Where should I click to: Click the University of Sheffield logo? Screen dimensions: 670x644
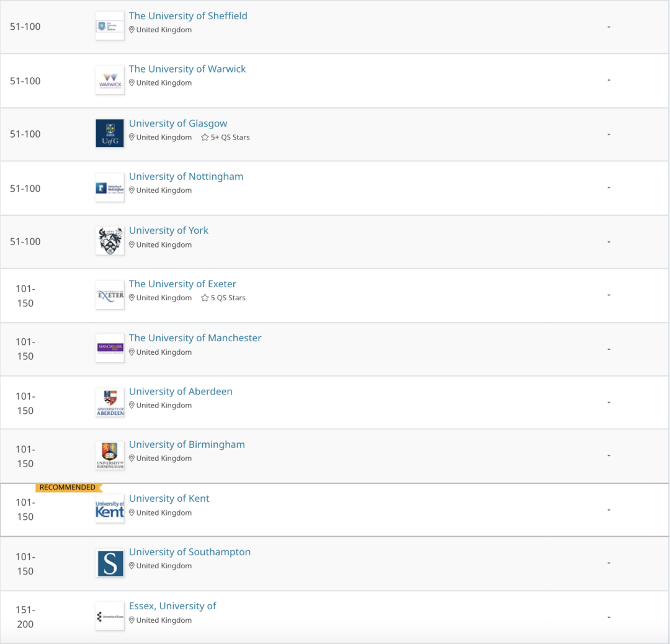[110, 26]
